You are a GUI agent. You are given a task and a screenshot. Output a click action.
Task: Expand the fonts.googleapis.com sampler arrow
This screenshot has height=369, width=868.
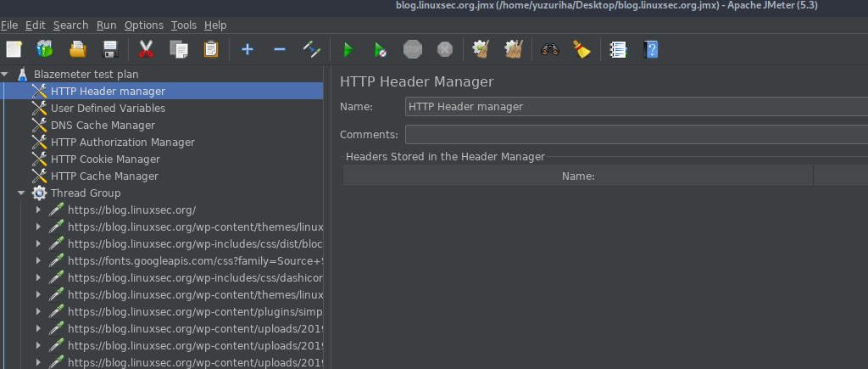(38, 261)
